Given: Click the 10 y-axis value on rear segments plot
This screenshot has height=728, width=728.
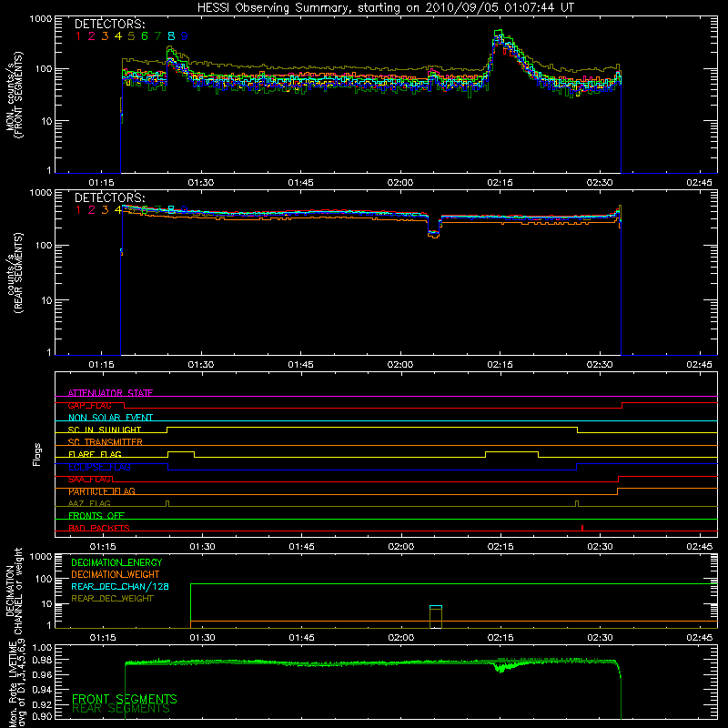Looking at the screenshot, I should (46, 300).
